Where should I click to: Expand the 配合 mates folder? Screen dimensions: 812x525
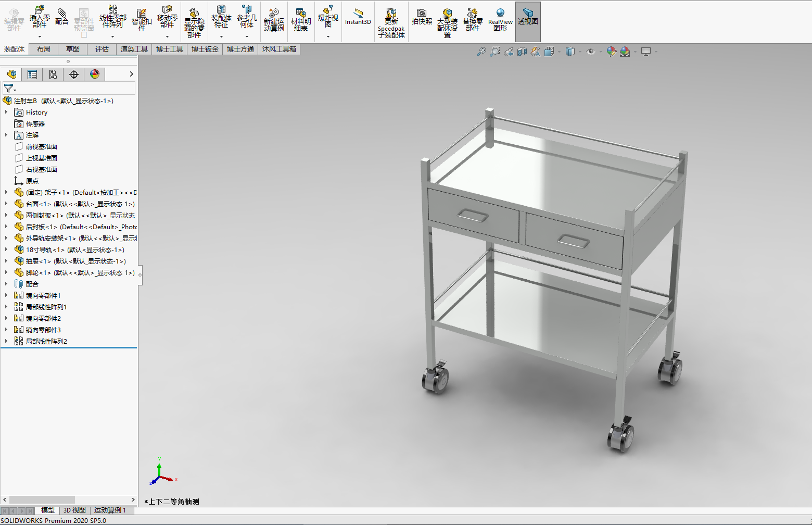pos(6,284)
